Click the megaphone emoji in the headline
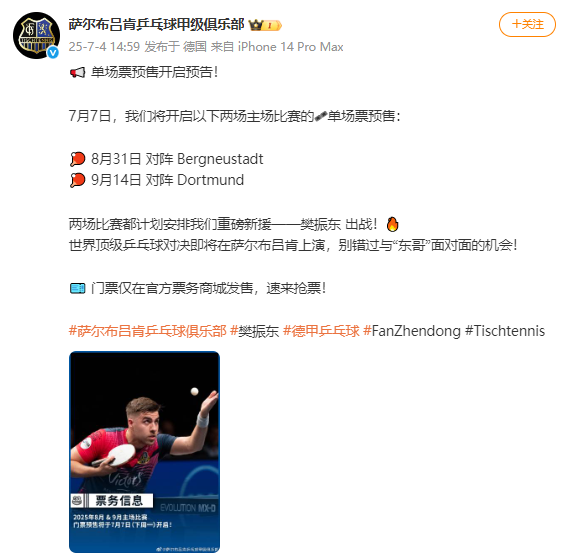Viewport: 572px width, 556px height. (x=77, y=72)
